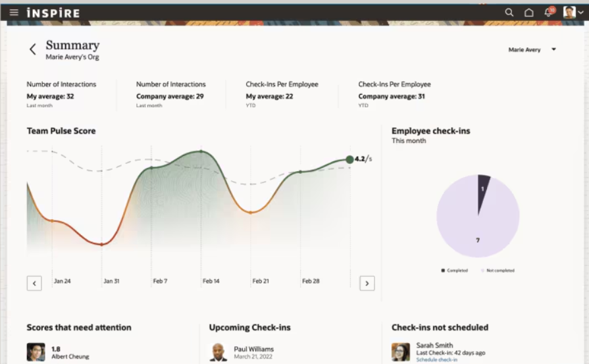Open Sarah Smith's avatar photo
Screen dimensions: 589x364
click(x=401, y=352)
